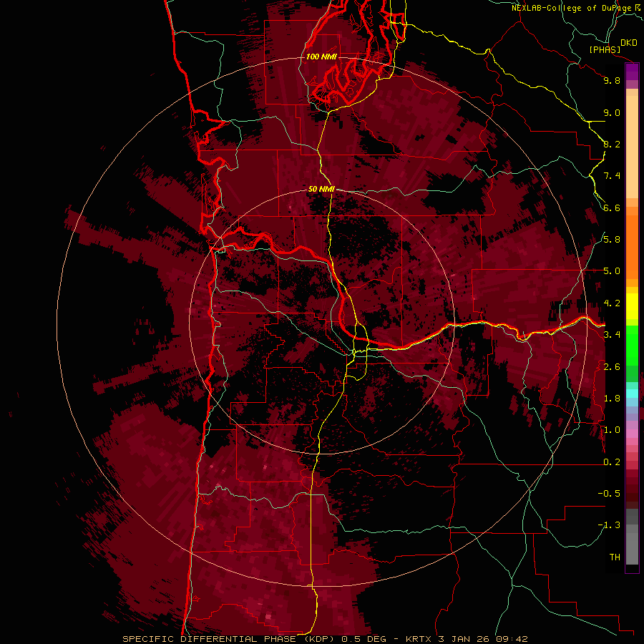Click the 5.0 legend value
The width and height of the screenshot is (644, 644).
pos(612,271)
